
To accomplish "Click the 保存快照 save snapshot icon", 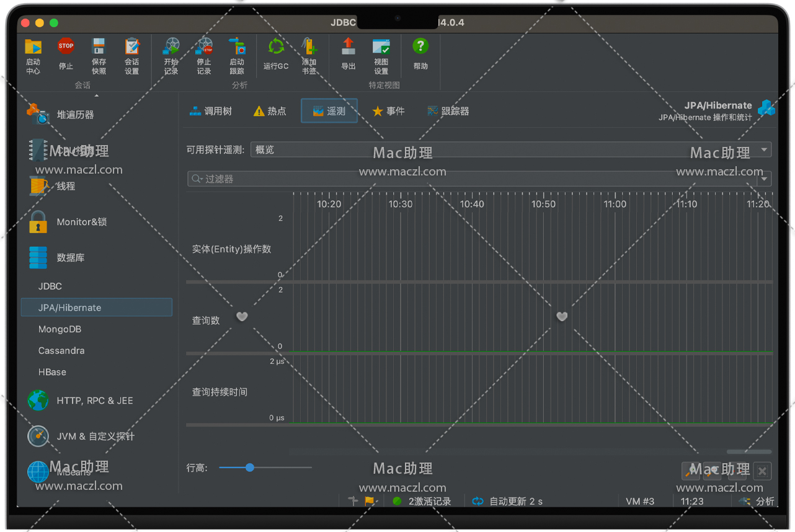I will click(99, 55).
